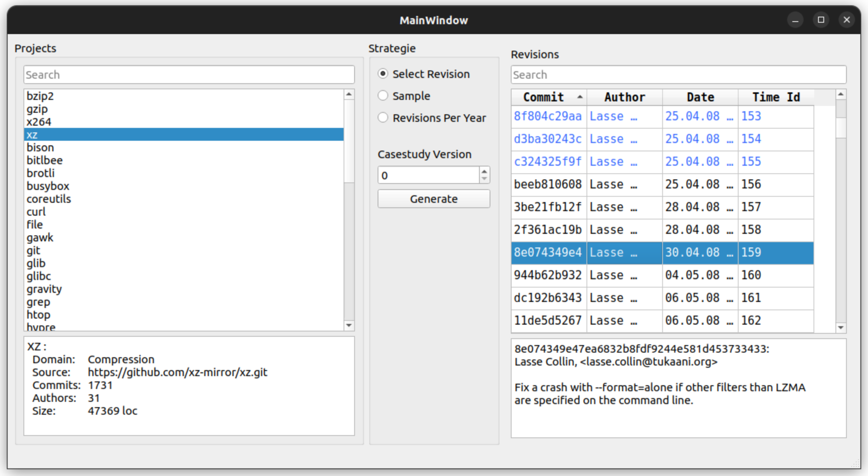Click date cell in 157 row
Viewport: 868px width, 476px height.
pyautogui.click(x=700, y=207)
